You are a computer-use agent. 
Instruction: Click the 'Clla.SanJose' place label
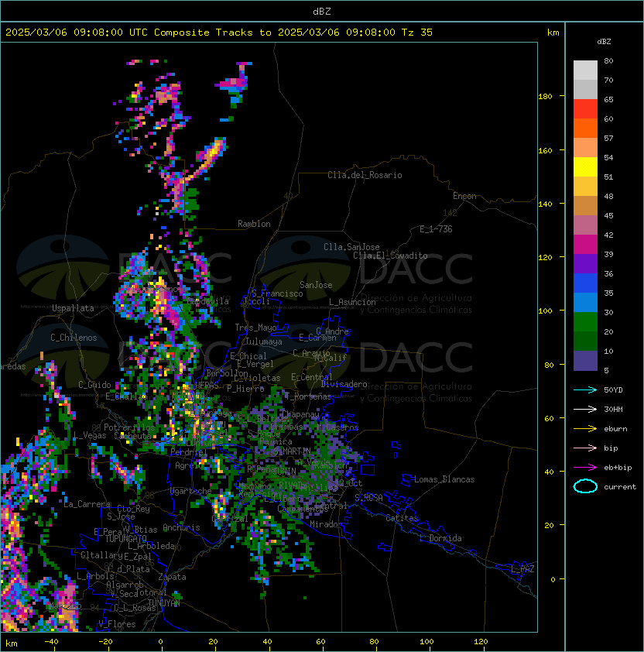(x=351, y=247)
